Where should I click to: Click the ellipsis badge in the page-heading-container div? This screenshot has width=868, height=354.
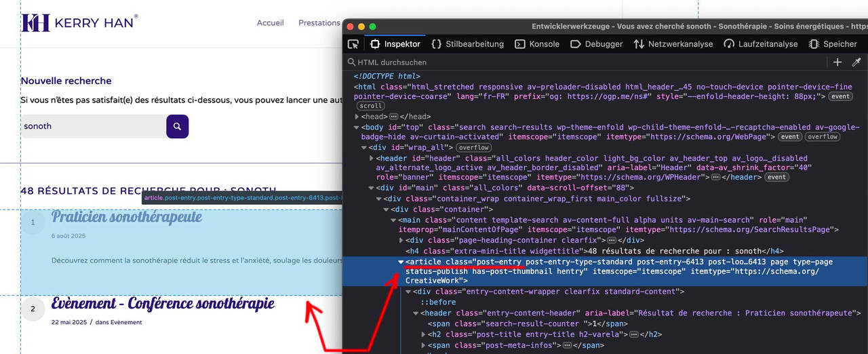pos(612,240)
